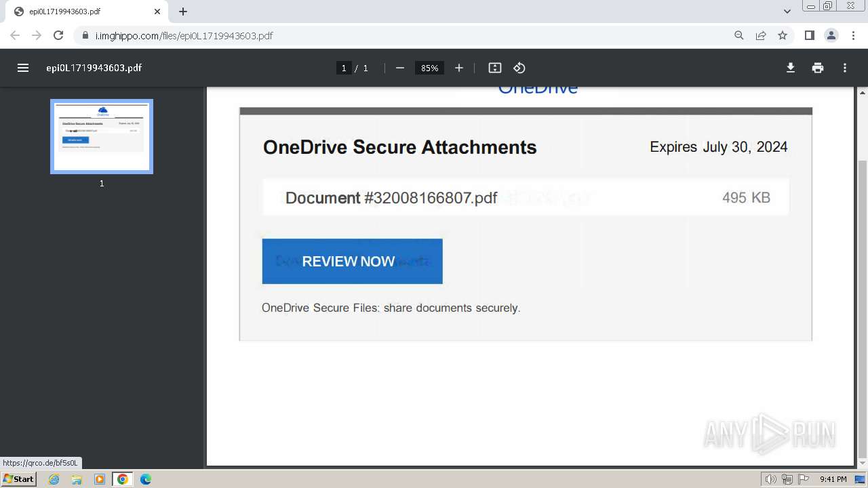Click Expires July 30, 2024 text
868x488 pixels.
(x=719, y=147)
